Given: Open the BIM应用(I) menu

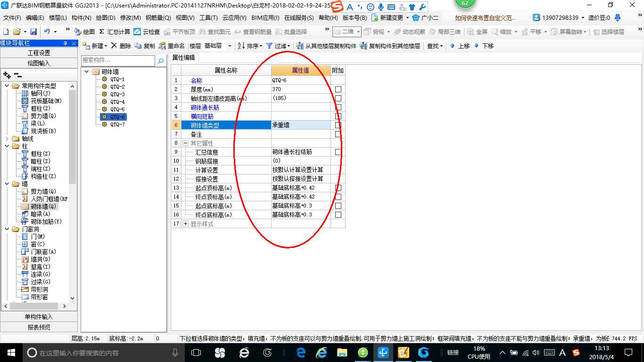Looking at the screenshot, I should tap(265, 17).
